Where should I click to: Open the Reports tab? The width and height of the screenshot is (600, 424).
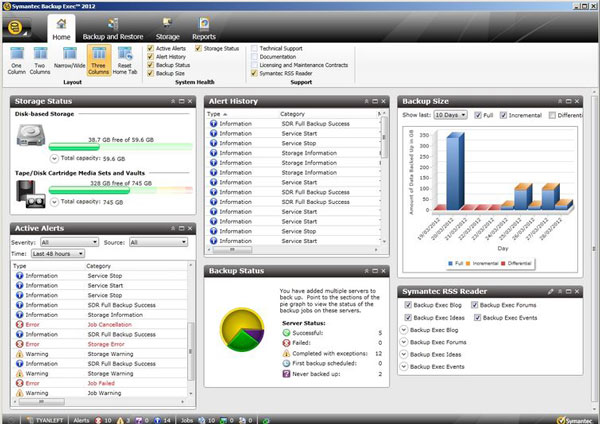pos(204,29)
